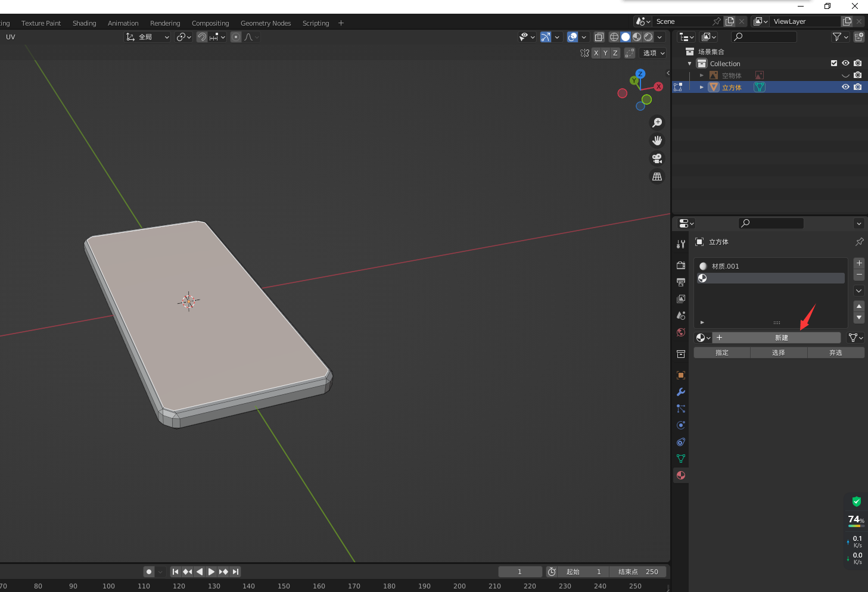Open Modifier properties wrench tab
Viewport: 868px width, 592px height.
click(x=681, y=392)
